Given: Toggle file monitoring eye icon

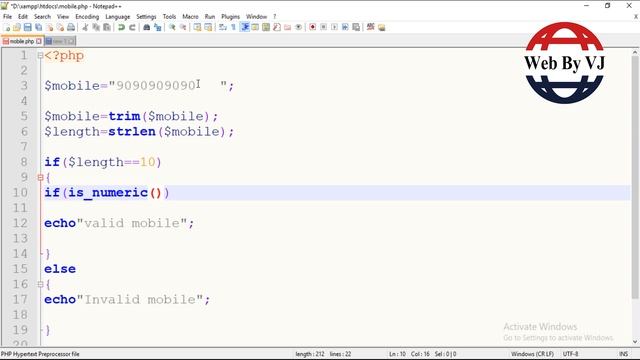Looking at the screenshot, I should click(x=298, y=27).
